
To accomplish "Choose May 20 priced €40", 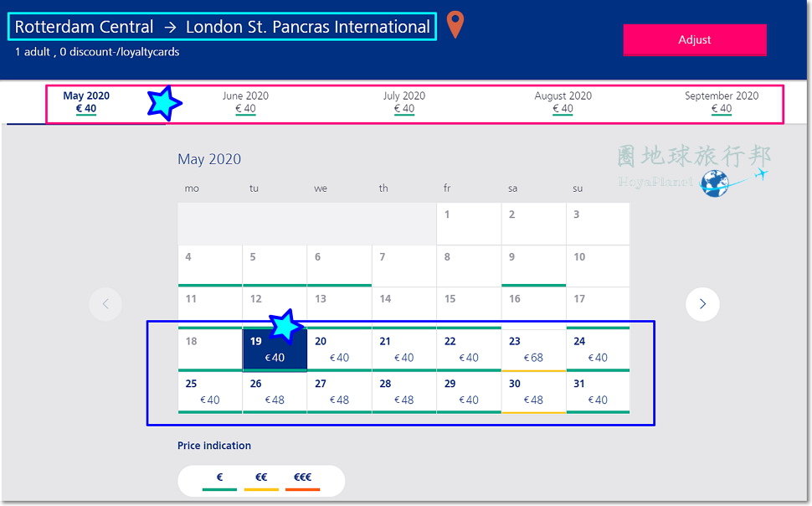I will coord(339,350).
